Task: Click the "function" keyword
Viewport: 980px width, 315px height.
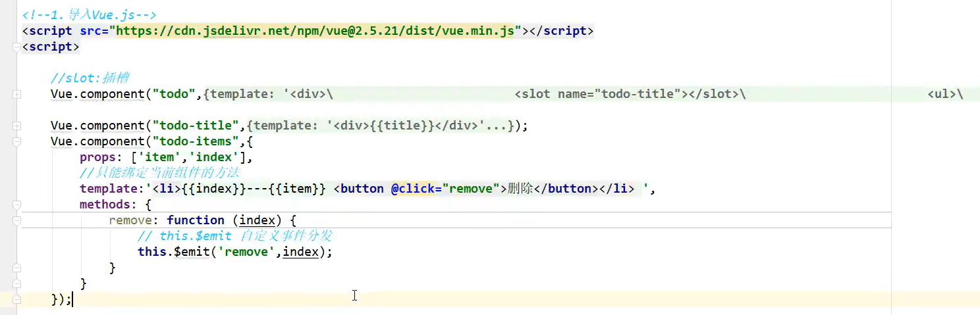Action: click(x=196, y=220)
